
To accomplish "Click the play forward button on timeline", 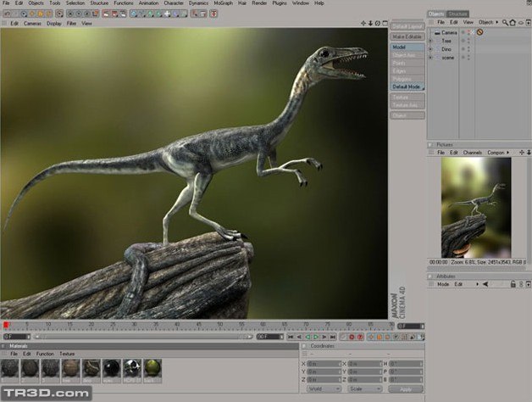I will pos(316,337).
